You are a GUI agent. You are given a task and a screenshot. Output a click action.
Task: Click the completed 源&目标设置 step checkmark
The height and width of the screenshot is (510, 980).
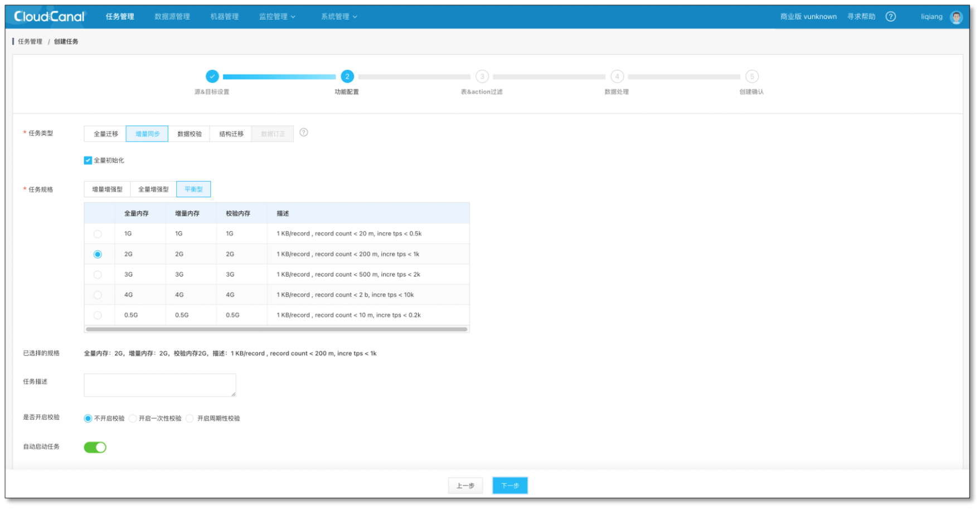click(214, 76)
